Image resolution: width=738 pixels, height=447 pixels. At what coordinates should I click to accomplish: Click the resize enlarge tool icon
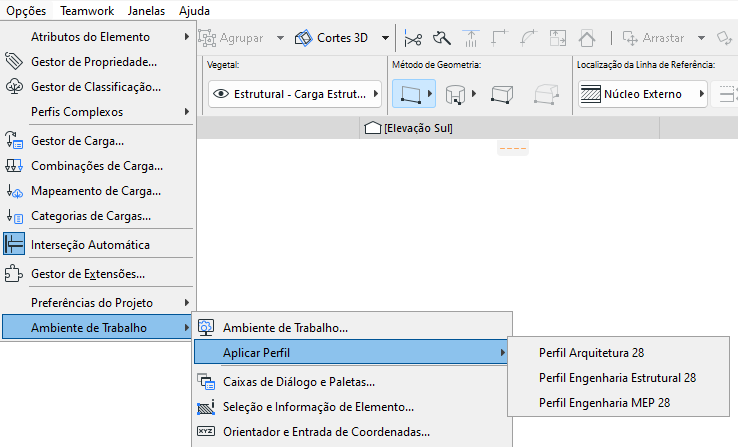click(558, 38)
